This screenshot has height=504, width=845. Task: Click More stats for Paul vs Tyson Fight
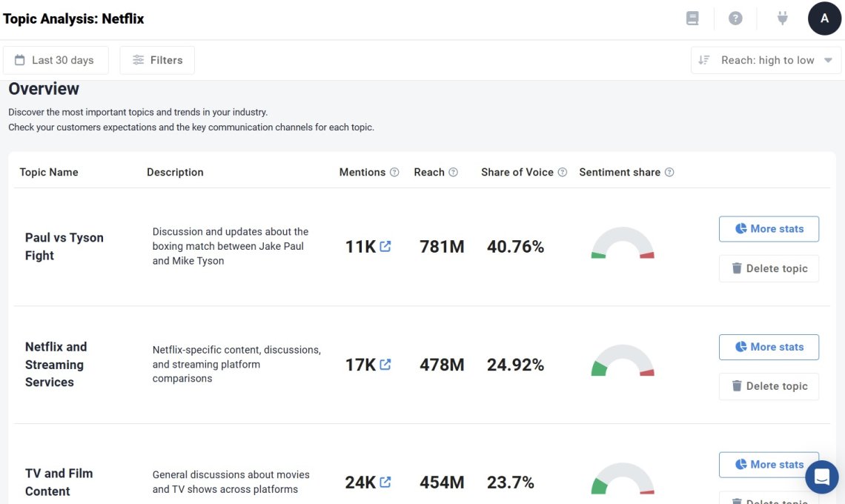tap(769, 229)
